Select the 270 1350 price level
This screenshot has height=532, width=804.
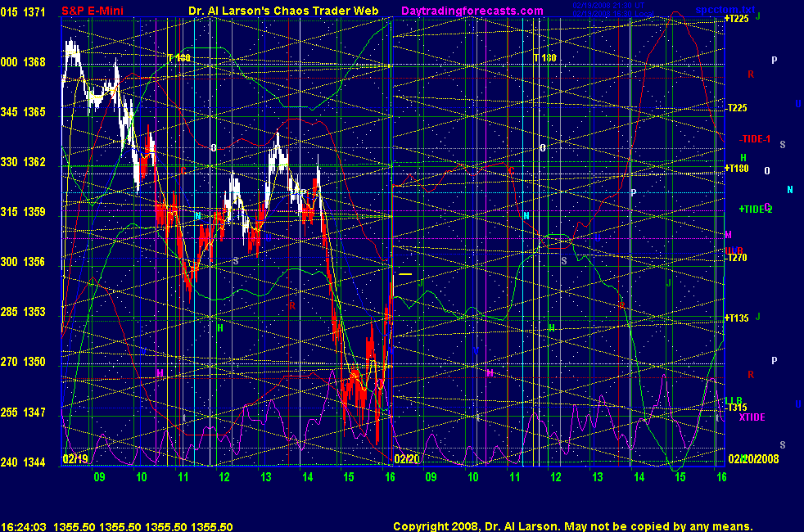click(23, 362)
